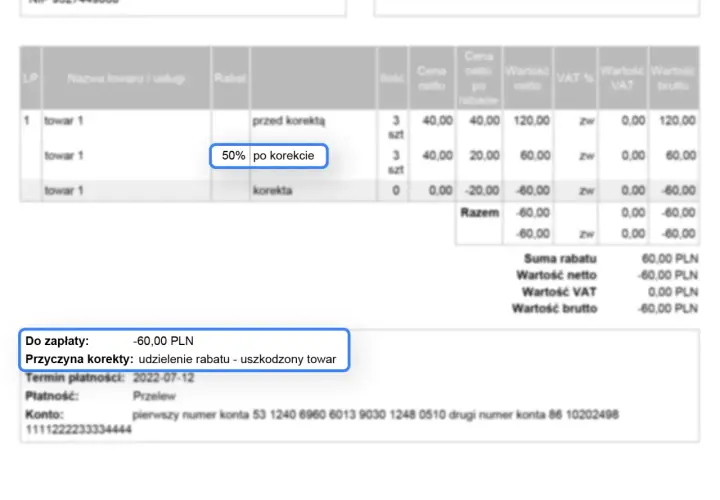720x500 pixels.
Task: Click "towar 1" in the po korekcie row
Action: [64, 156]
